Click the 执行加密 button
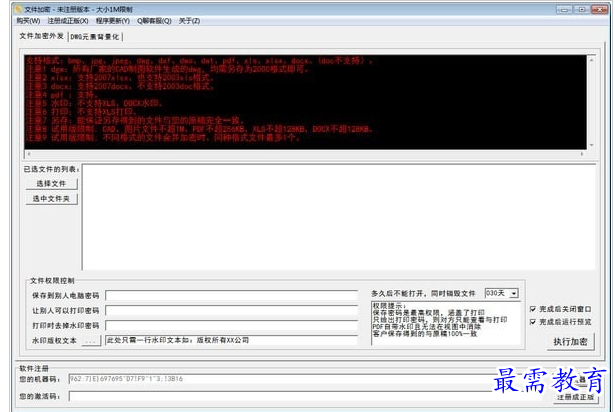615x412 pixels. coord(571,342)
